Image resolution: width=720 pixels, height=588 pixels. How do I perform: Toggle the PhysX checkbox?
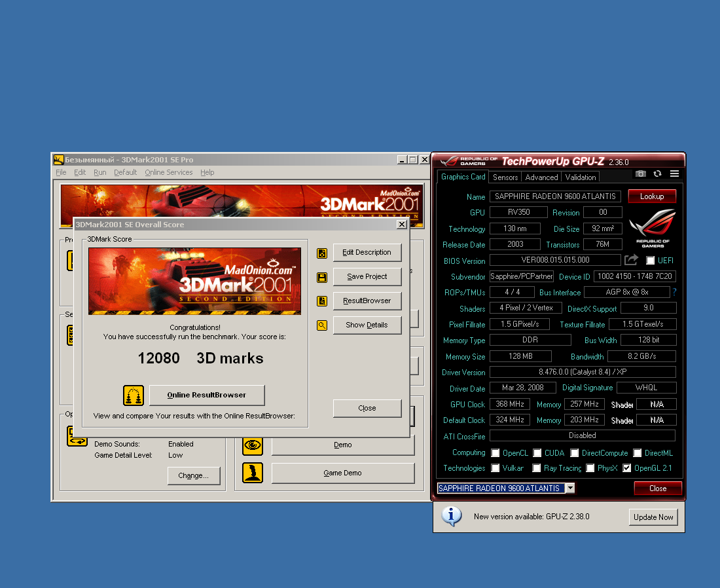coord(590,468)
